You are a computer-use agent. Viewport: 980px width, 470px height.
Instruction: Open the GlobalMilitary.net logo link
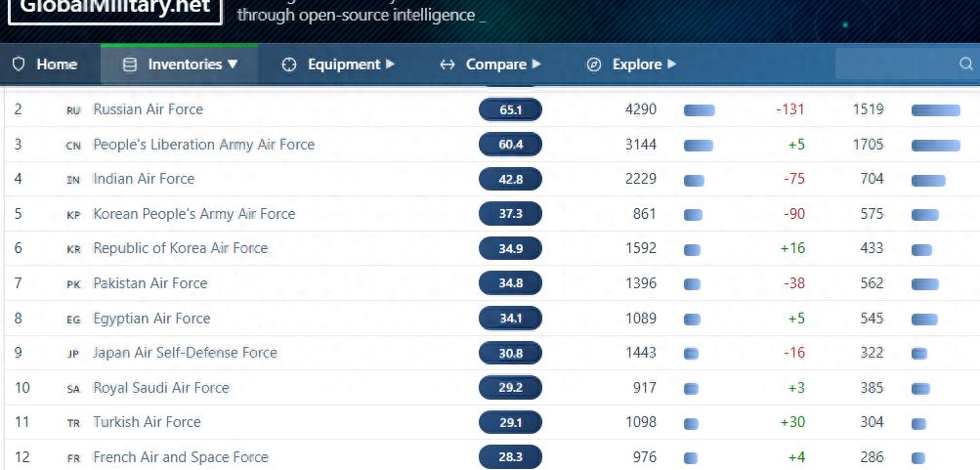coord(115,8)
